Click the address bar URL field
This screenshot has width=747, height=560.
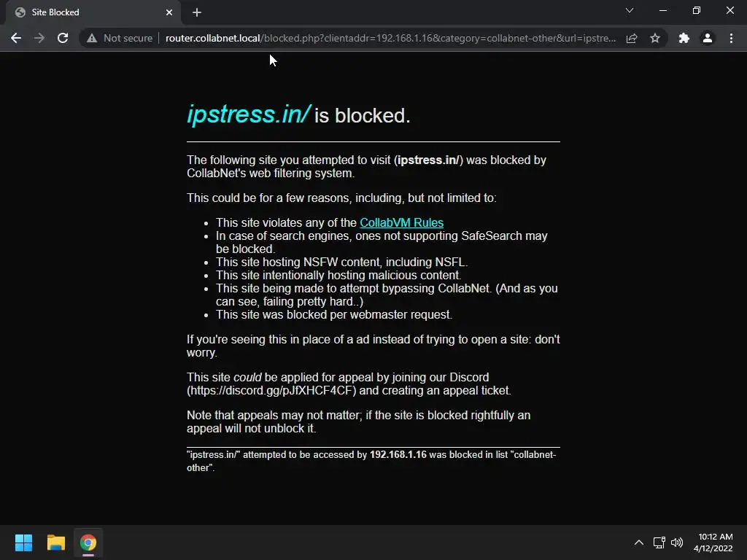point(390,38)
